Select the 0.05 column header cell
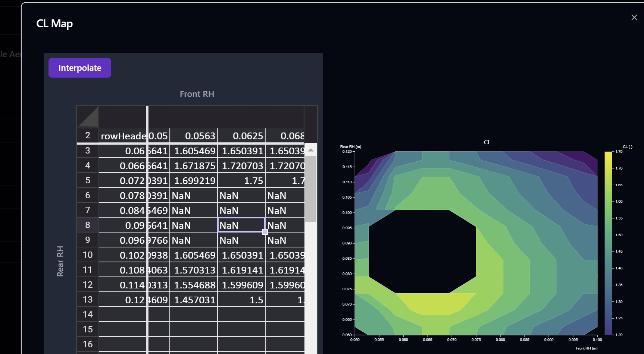 point(158,136)
